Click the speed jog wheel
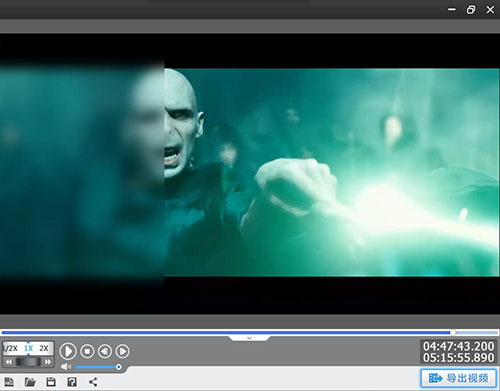This screenshot has height=391, width=500. [28, 362]
